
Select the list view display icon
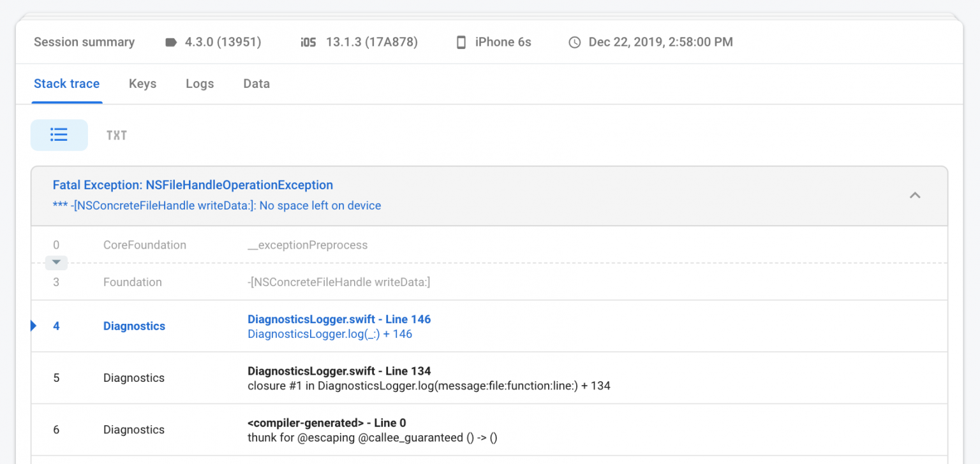59,134
